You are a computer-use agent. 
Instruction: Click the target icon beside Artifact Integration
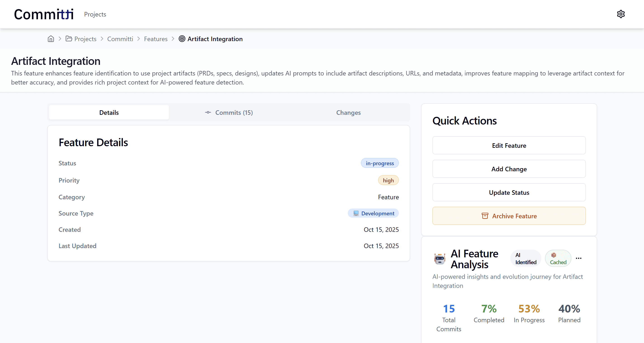tap(182, 39)
